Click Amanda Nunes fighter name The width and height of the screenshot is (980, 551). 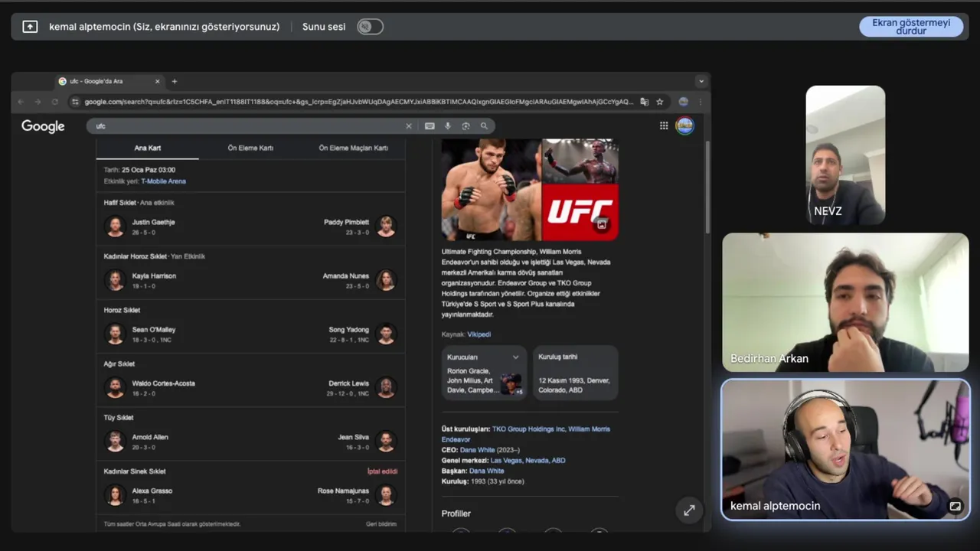point(346,275)
